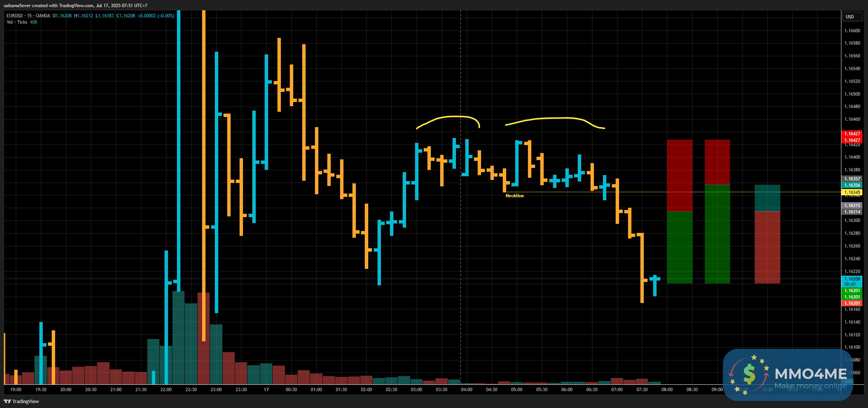Click the 17 date label on time axis
This screenshot has width=868, height=408.
pyautogui.click(x=266, y=390)
